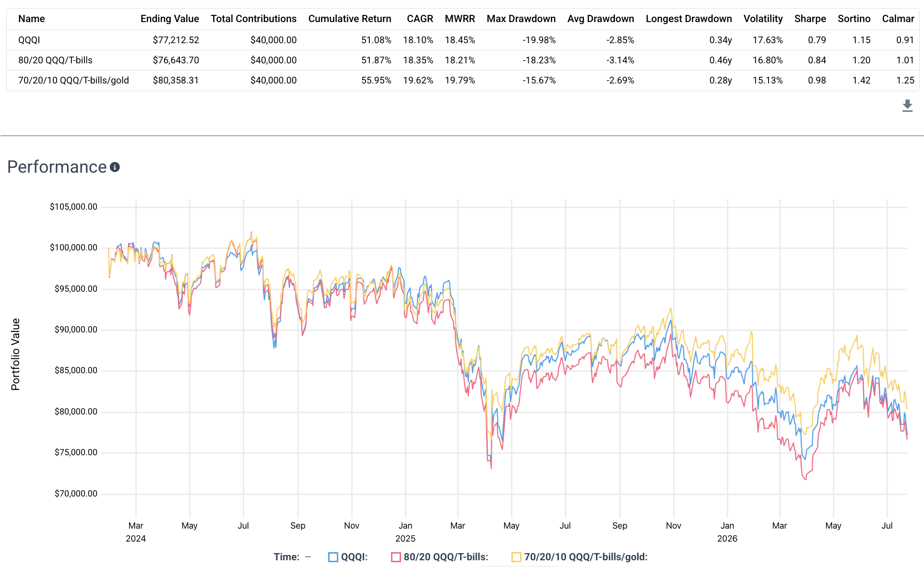Click the Volatility column header
Image resolution: width=924 pixels, height=567 pixels.
point(763,19)
